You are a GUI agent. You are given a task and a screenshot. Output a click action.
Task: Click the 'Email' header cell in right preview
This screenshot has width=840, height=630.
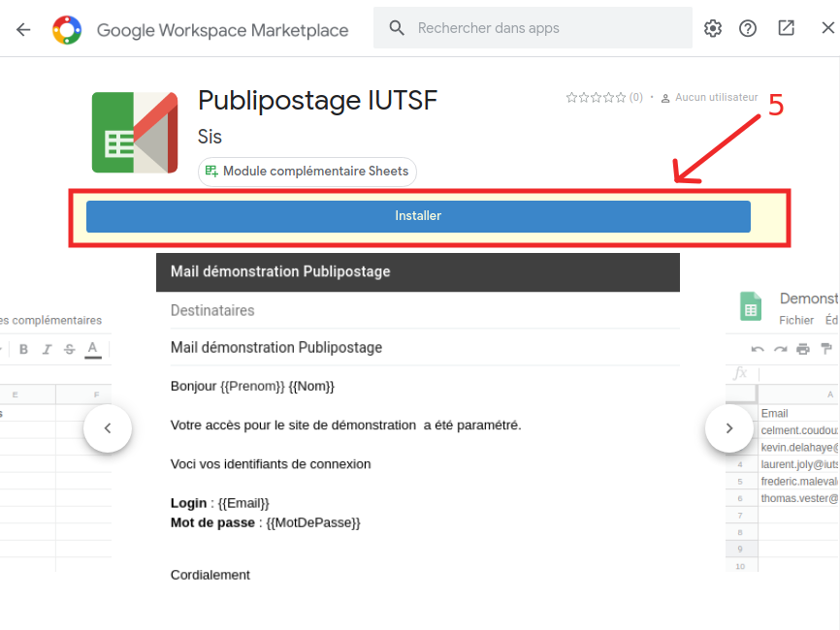tap(798, 413)
